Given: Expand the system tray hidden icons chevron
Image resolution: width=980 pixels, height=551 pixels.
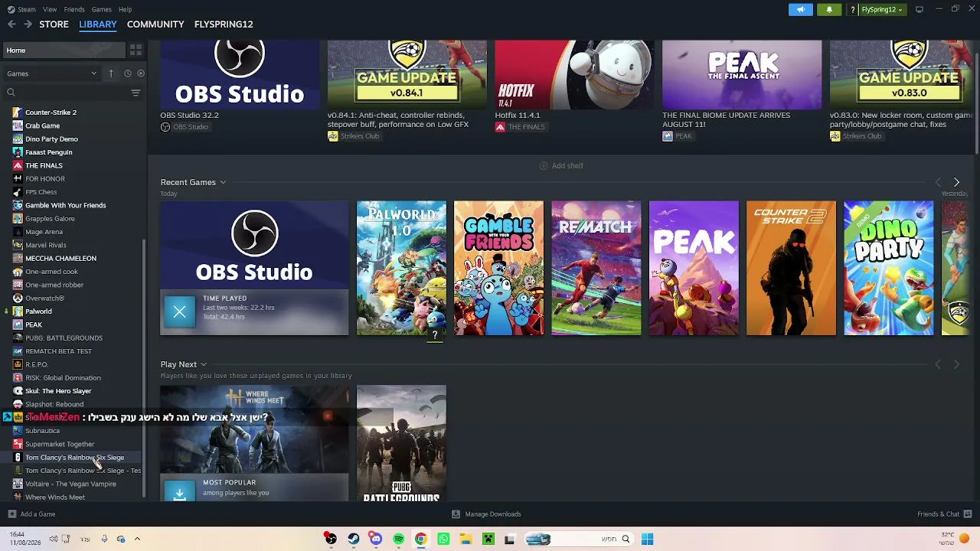Looking at the screenshot, I should [x=137, y=540].
